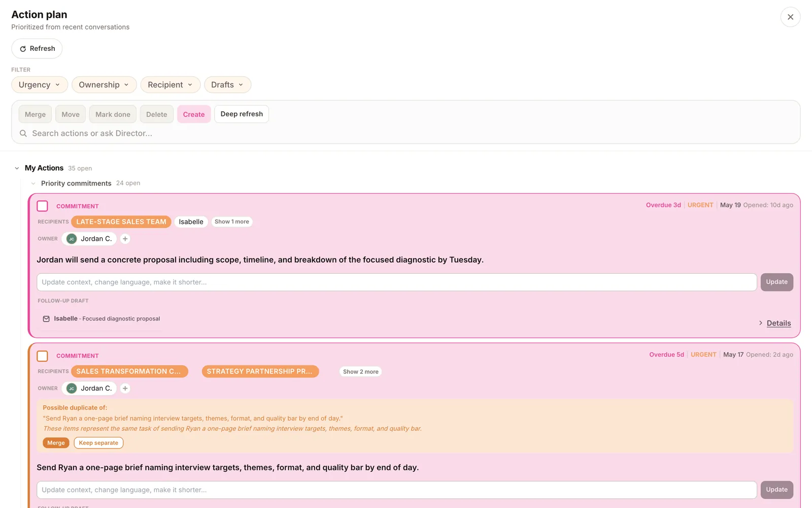Click the Delete toolbar button
Image resolution: width=812 pixels, height=508 pixels.
coord(156,114)
